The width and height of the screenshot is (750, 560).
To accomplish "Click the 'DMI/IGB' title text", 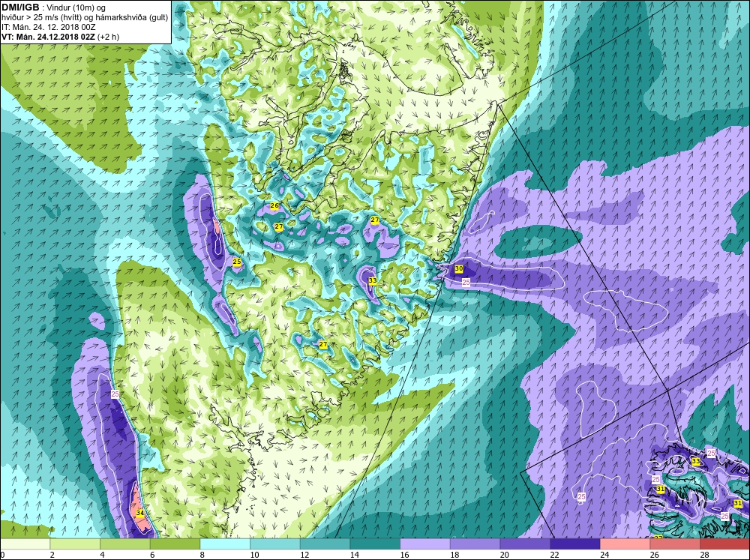I will tap(20, 7).
